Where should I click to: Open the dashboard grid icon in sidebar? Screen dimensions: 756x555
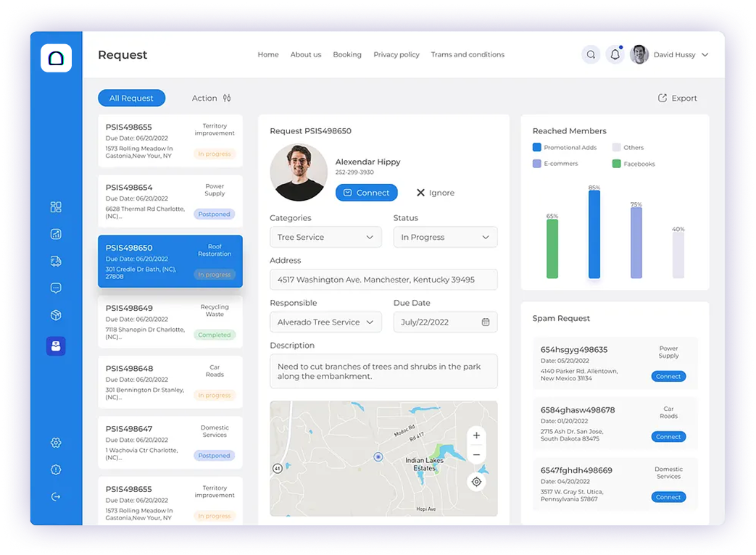[x=56, y=207]
